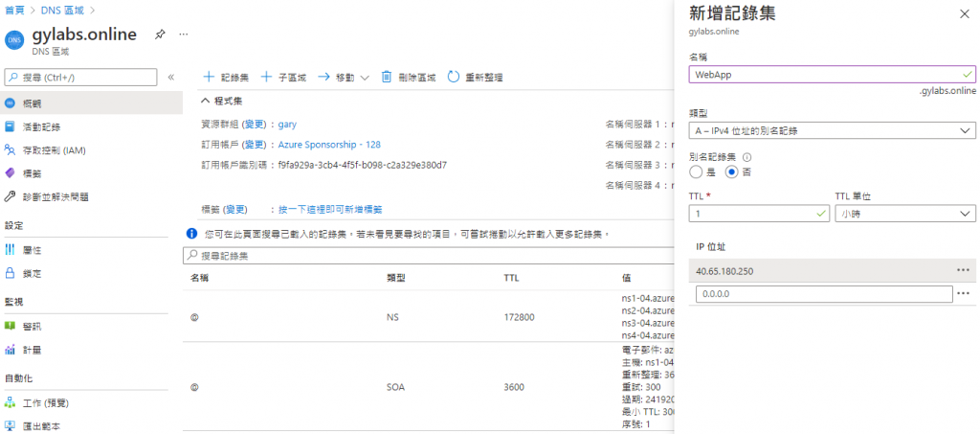The width and height of the screenshot is (980, 434).
Task: Click the metrics chart icon
Action: [x=10, y=350]
